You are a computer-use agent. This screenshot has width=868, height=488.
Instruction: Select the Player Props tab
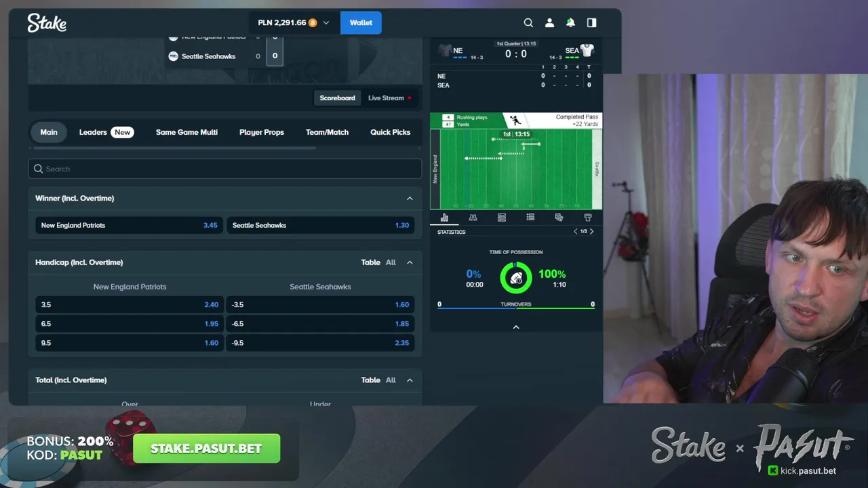[x=262, y=132]
